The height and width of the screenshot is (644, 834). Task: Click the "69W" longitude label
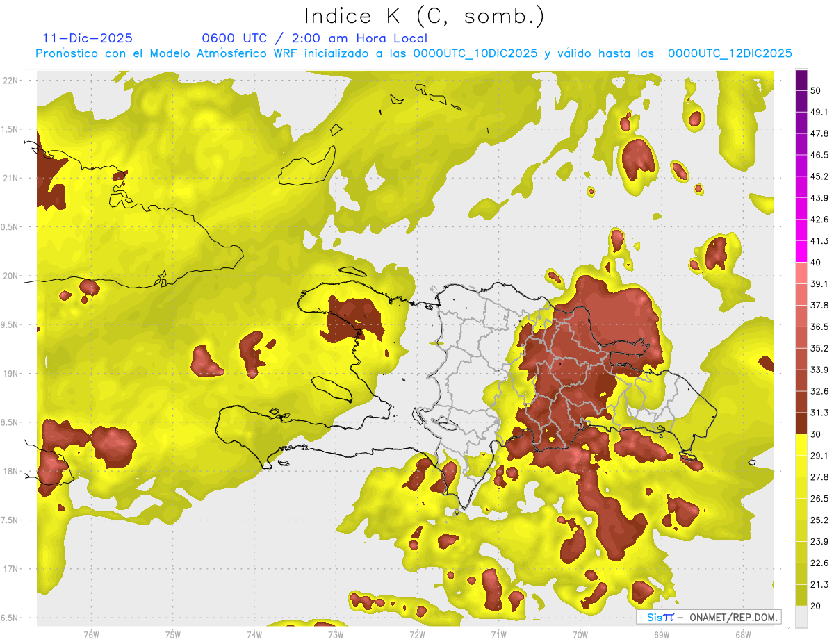pos(662,635)
